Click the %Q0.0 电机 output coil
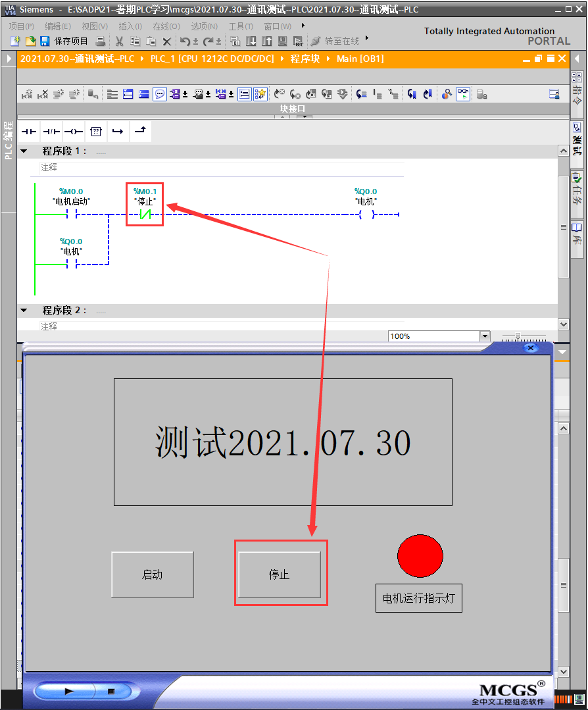This screenshot has height=710, width=588. tap(366, 215)
